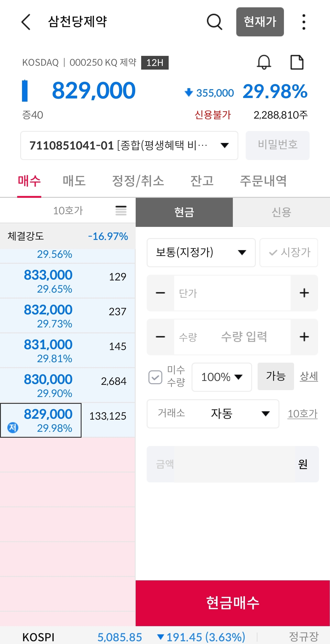The width and height of the screenshot is (330, 644).
Task: Open stock search magnifier icon
Action: click(214, 22)
